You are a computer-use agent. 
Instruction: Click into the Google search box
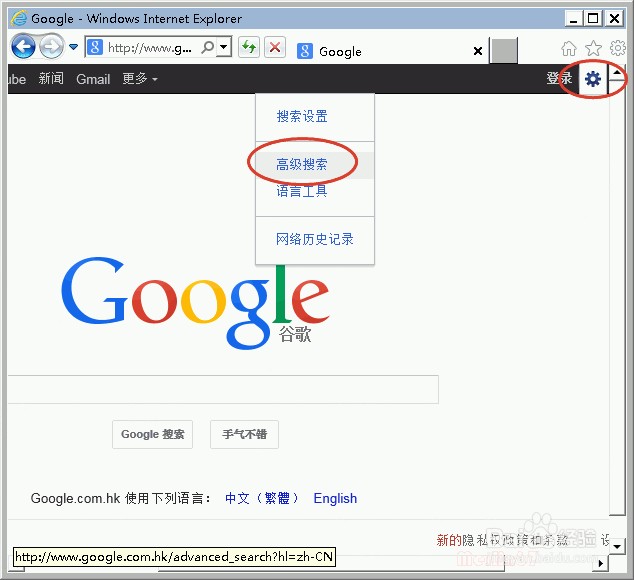click(x=223, y=389)
